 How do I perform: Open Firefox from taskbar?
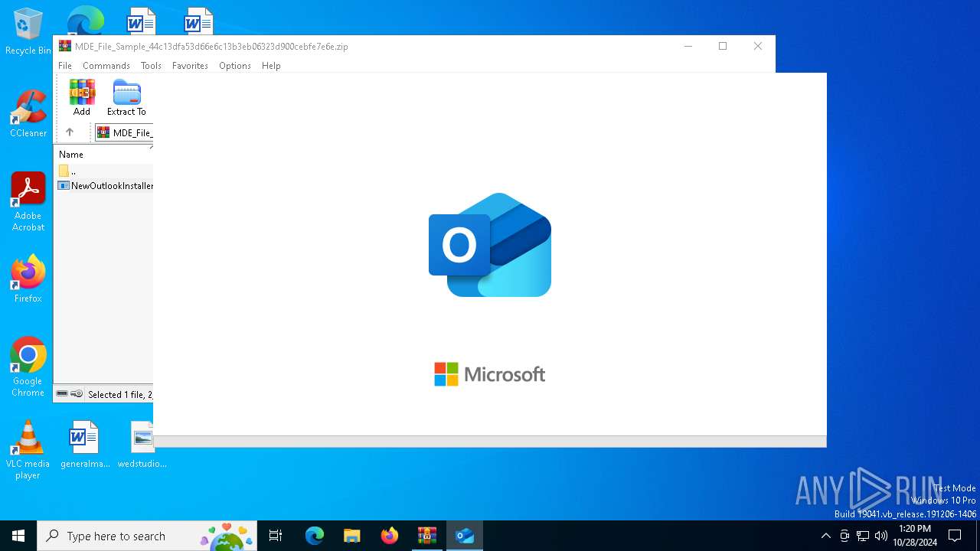point(389,536)
